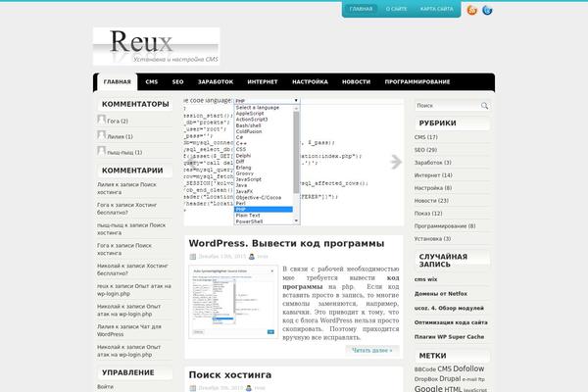Go to ЗАРАБОТОК section

coord(216,81)
